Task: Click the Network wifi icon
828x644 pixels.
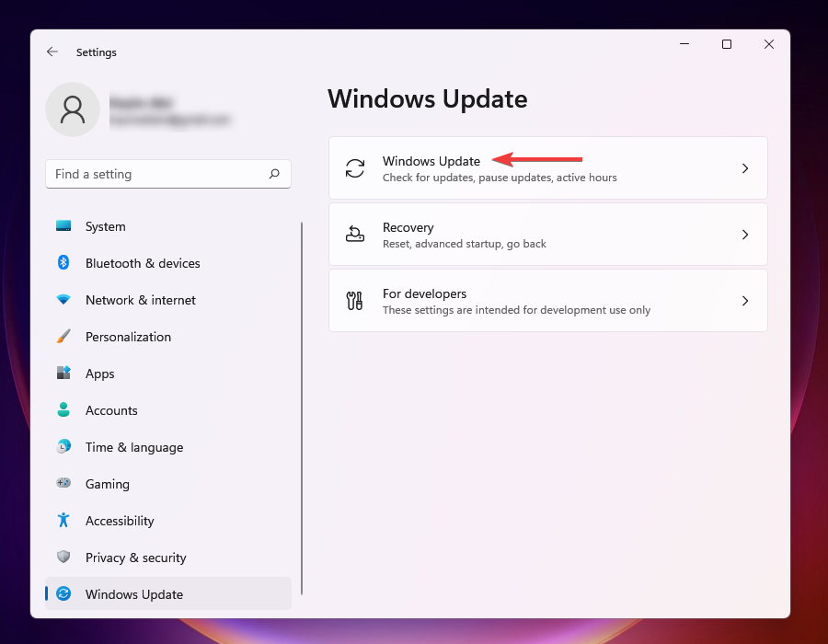Action: 63,299
